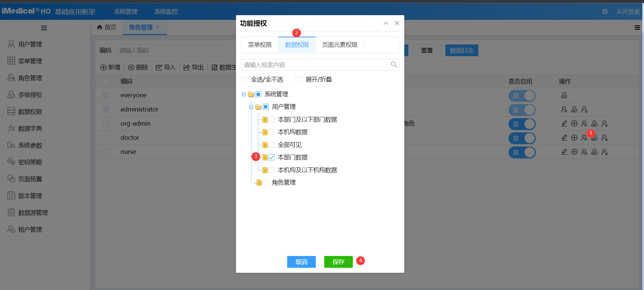Image resolution: width=644 pixels, height=290 pixels.
Task: Toggle the 系统管理 tree checkbox
Action: click(258, 94)
